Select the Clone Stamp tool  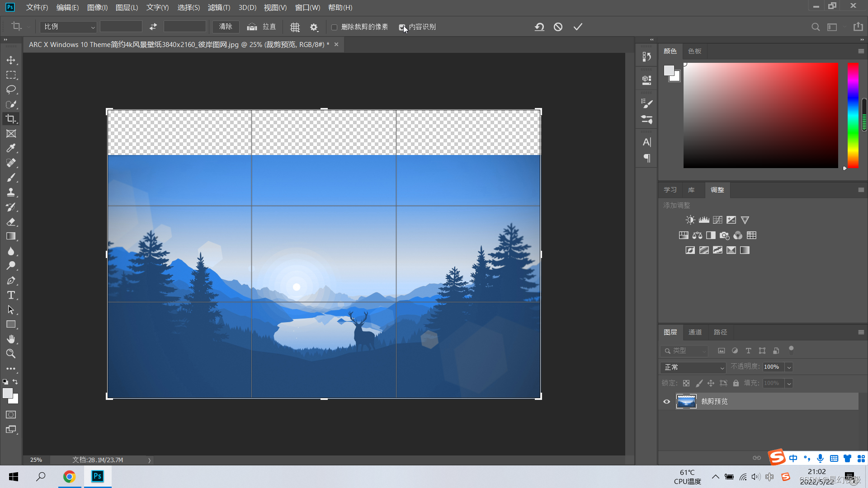(x=11, y=192)
